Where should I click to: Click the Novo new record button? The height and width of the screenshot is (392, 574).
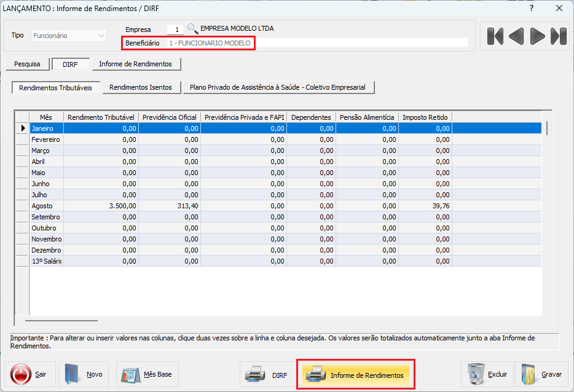pyautogui.click(x=84, y=374)
